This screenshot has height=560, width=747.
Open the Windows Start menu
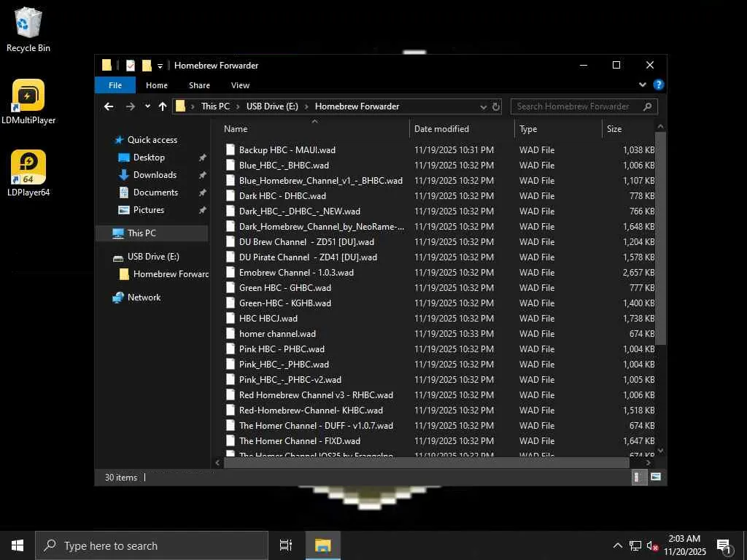pyautogui.click(x=18, y=545)
